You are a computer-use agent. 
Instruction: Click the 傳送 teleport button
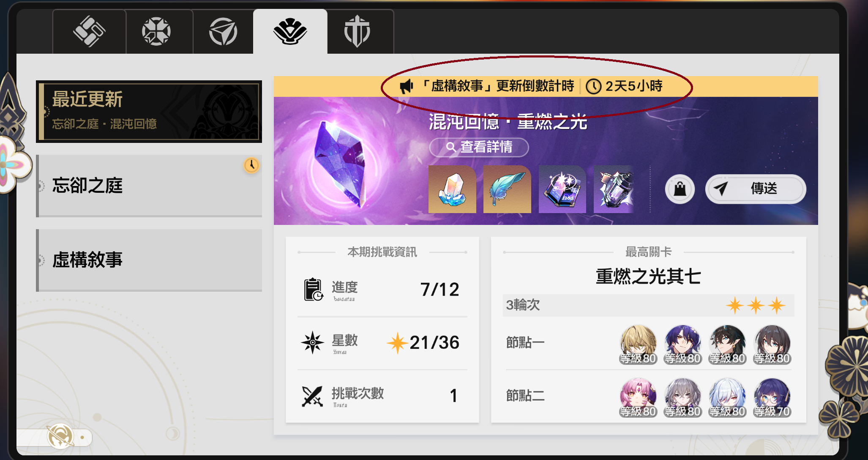[x=756, y=189]
